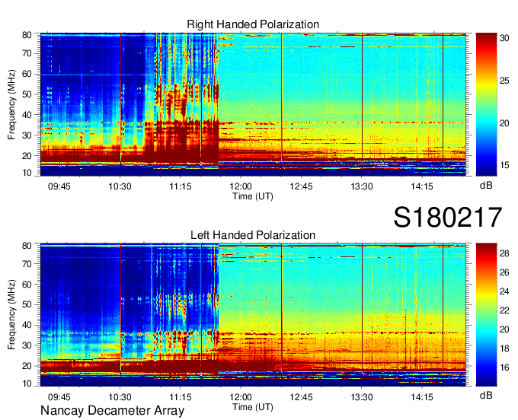Click the 10 MHz tick on the bottom plot
This screenshot has width=518, height=420.
pos(27,383)
